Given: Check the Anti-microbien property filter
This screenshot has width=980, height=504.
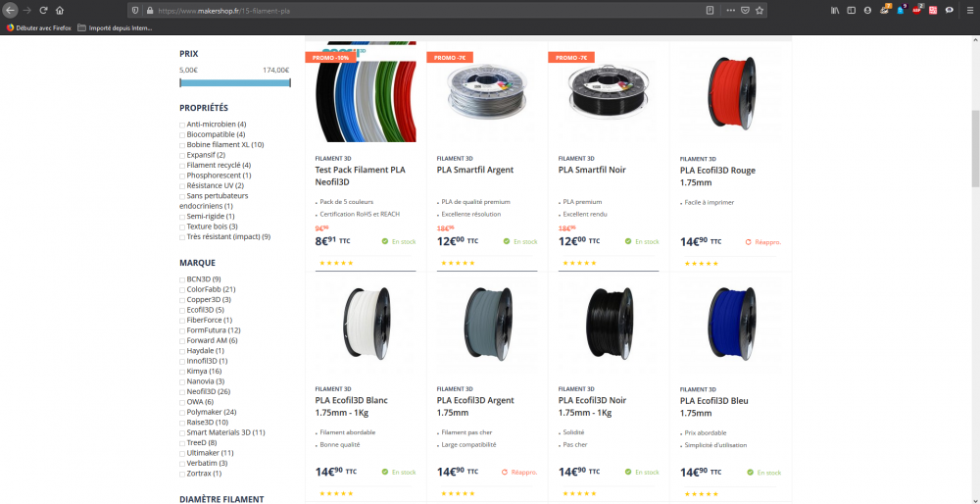Looking at the screenshot, I should coord(182,125).
